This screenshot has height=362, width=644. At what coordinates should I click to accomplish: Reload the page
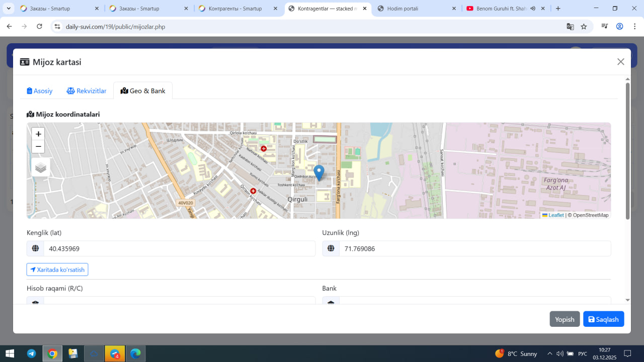click(x=39, y=27)
